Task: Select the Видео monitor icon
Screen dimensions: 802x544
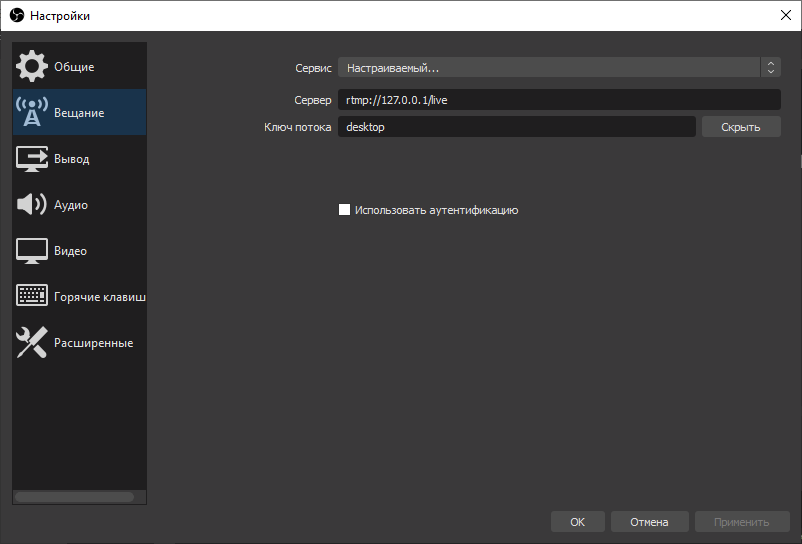Action: click(32, 251)
